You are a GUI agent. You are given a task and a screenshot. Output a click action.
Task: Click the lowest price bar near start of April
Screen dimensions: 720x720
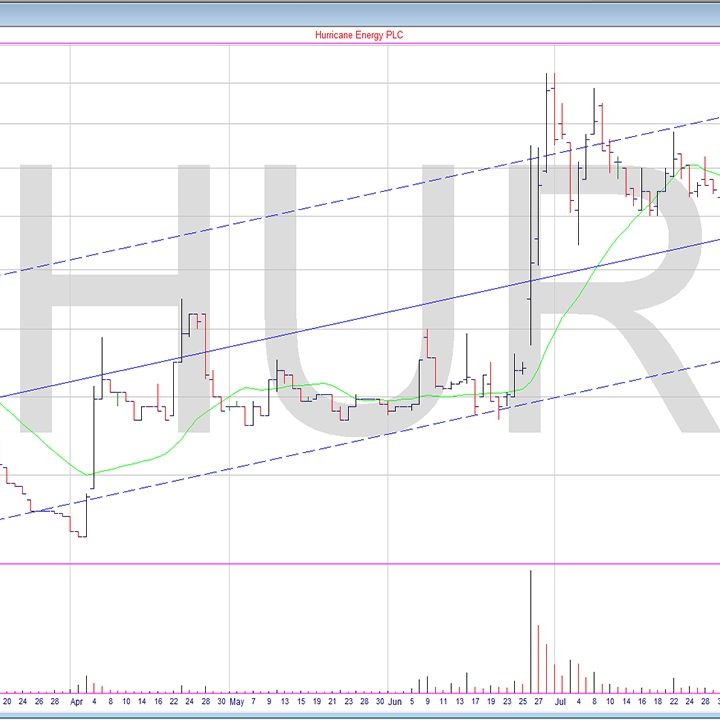[x=82, y=535]
